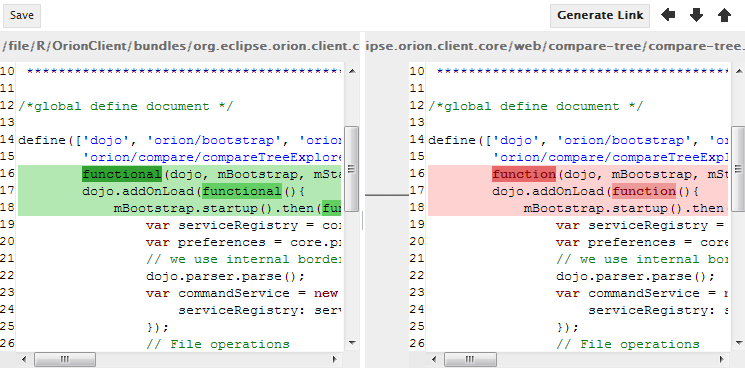
Task: Click highlighted 'functional' on left line 17
Action: (x=242, y=192)
